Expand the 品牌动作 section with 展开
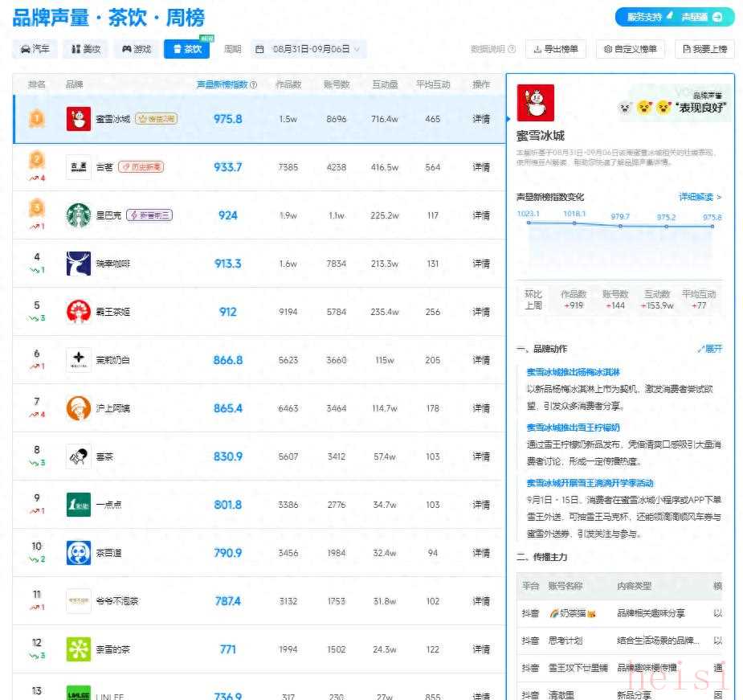This screenshot has width=743, height=700. point(709,349)
